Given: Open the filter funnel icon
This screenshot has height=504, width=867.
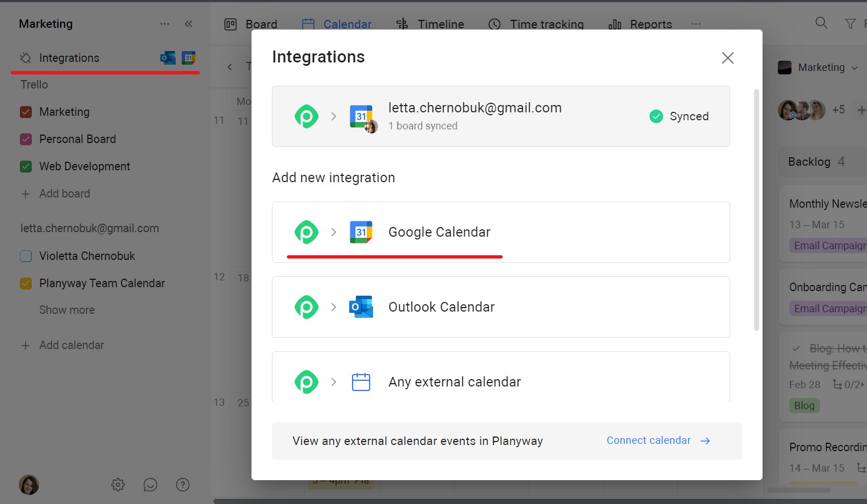Looking at the screenshot, I should pos(850,24).
